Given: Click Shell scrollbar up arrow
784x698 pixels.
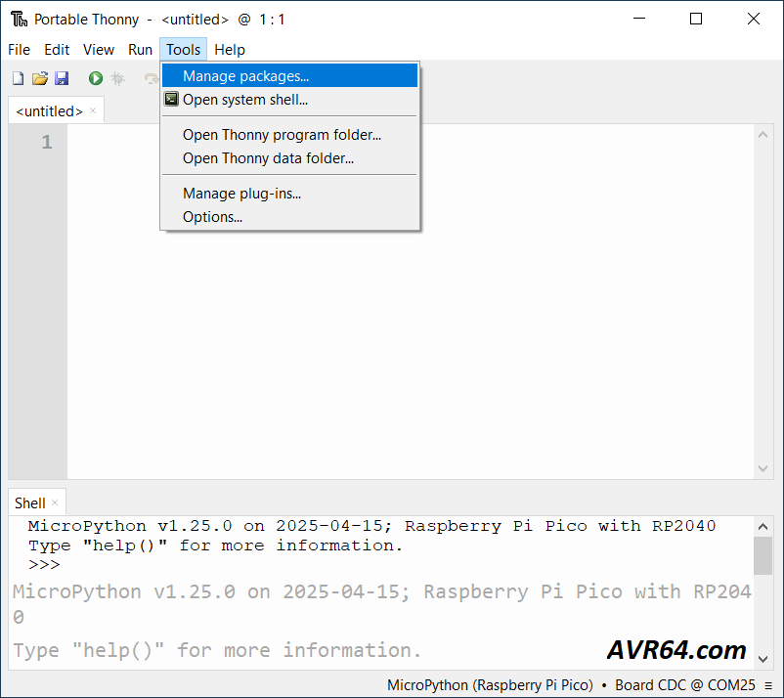Looking at the screenshot, I should [x=763, y=527].
